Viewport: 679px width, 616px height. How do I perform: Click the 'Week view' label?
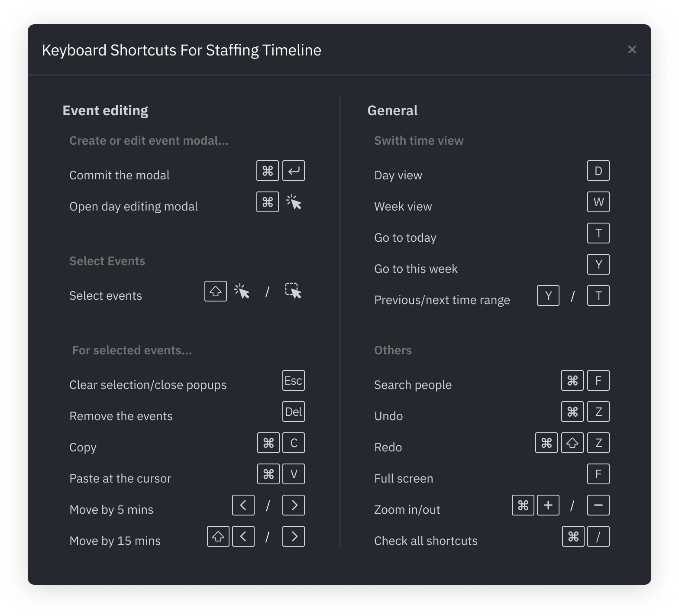[403, 206]
